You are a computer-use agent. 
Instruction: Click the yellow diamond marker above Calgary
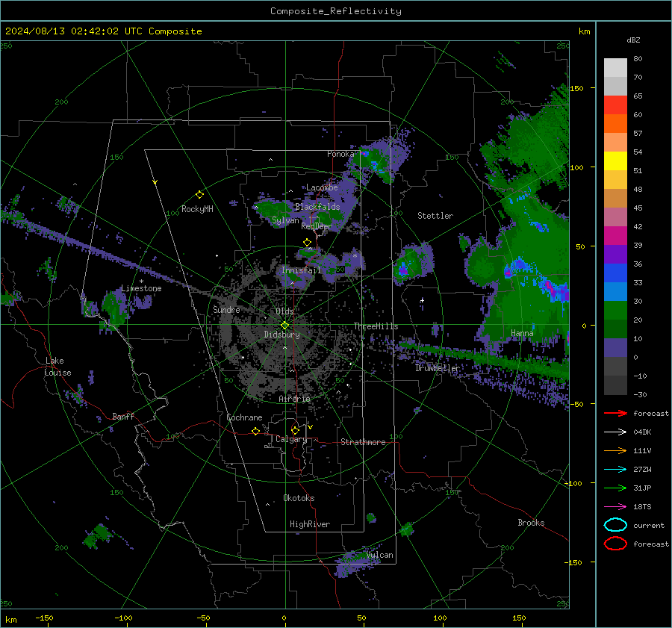pos(295,430)
